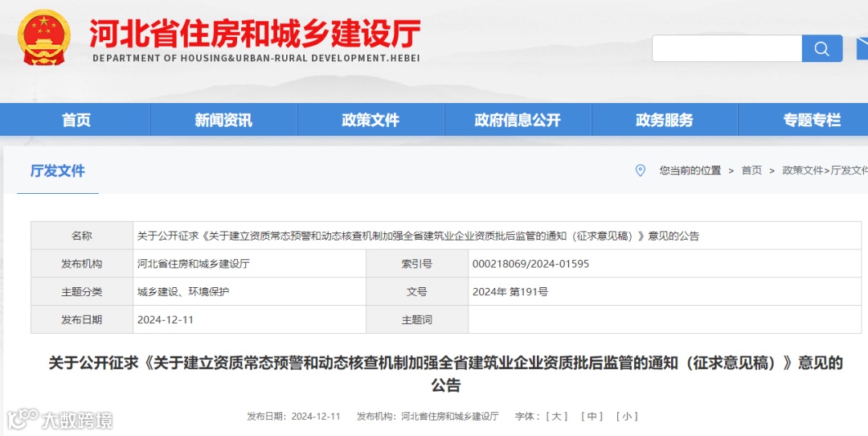This screenshot has height=436, width=868.
Task: Click the 发布日期 label cell in table
Action: tap(82, 319)
